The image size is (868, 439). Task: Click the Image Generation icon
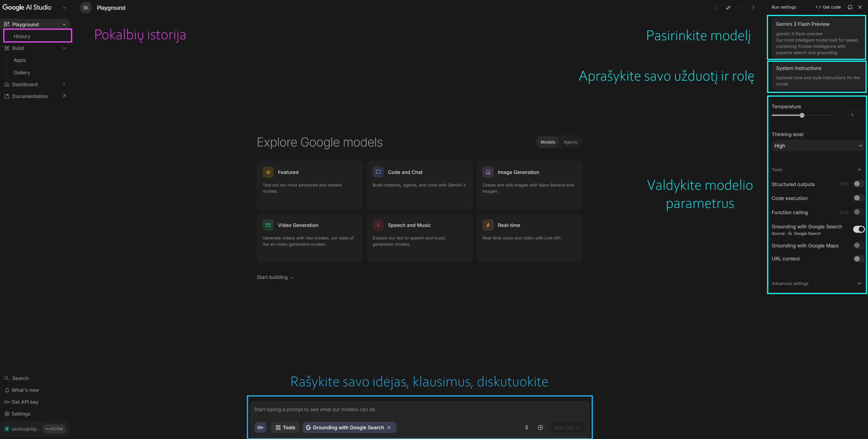(x=488, y=172)
